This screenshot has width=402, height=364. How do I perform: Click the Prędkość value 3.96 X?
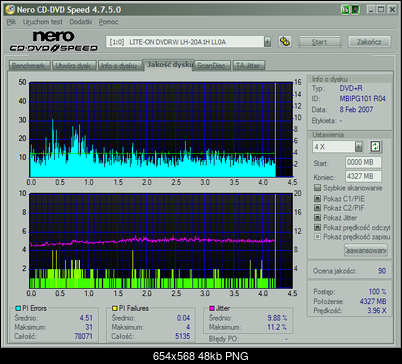(x=377, y=310)
